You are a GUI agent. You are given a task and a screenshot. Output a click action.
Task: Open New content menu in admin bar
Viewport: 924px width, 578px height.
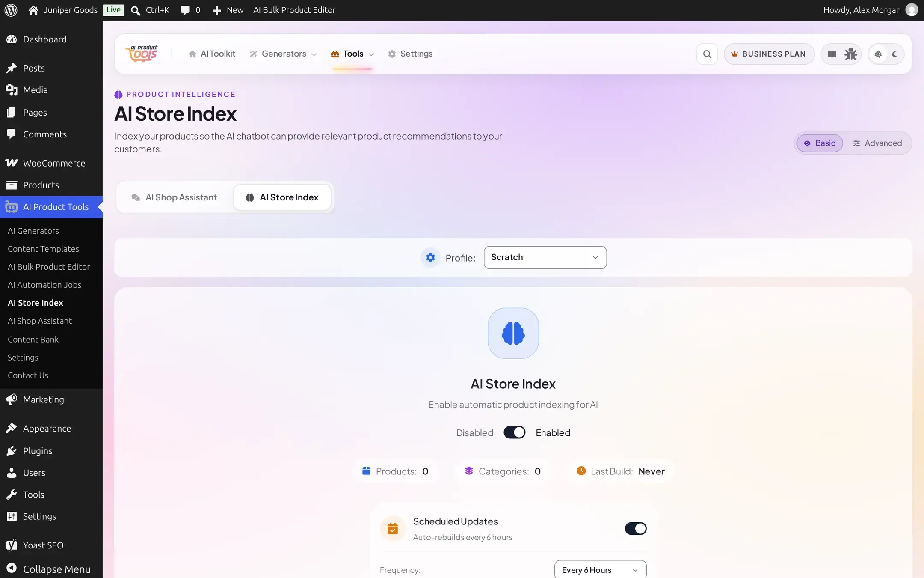228,10
